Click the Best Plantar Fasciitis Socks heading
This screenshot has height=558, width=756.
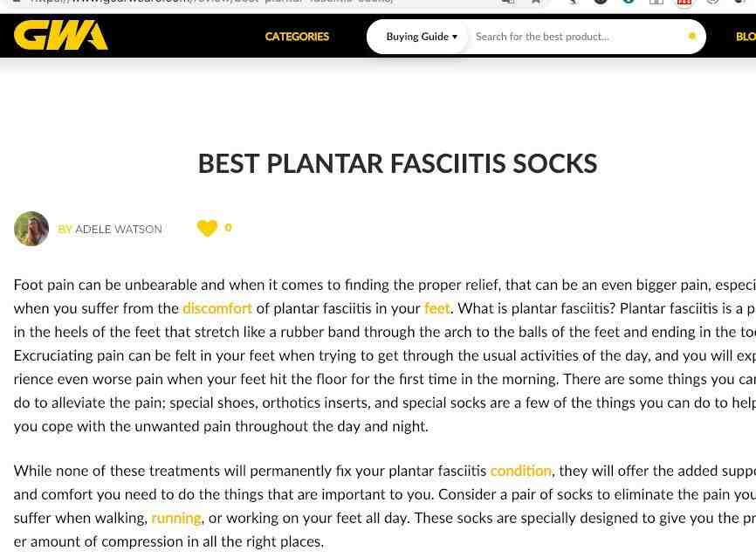coord(398,163)
